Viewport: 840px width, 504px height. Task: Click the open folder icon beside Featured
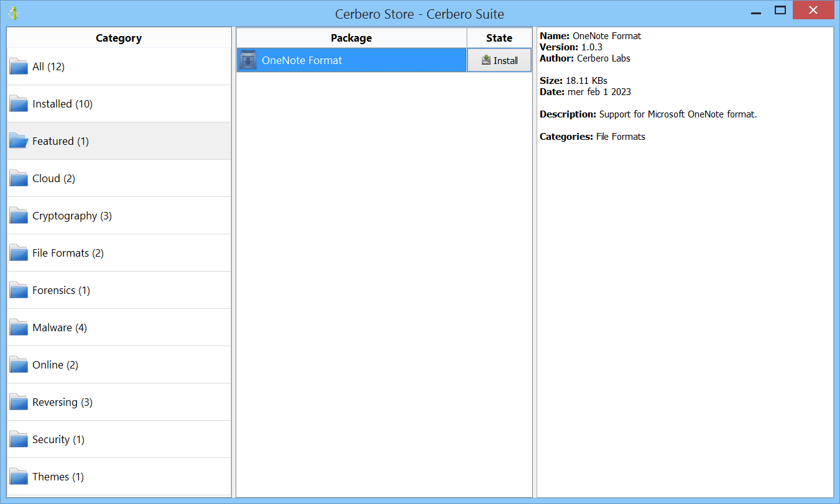[x=19, y=141]
